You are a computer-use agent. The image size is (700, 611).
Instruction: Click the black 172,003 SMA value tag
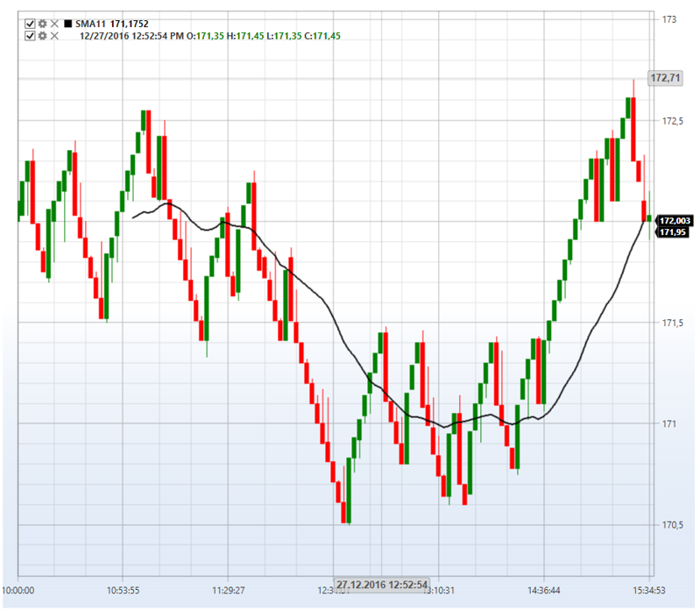[675, 221]
